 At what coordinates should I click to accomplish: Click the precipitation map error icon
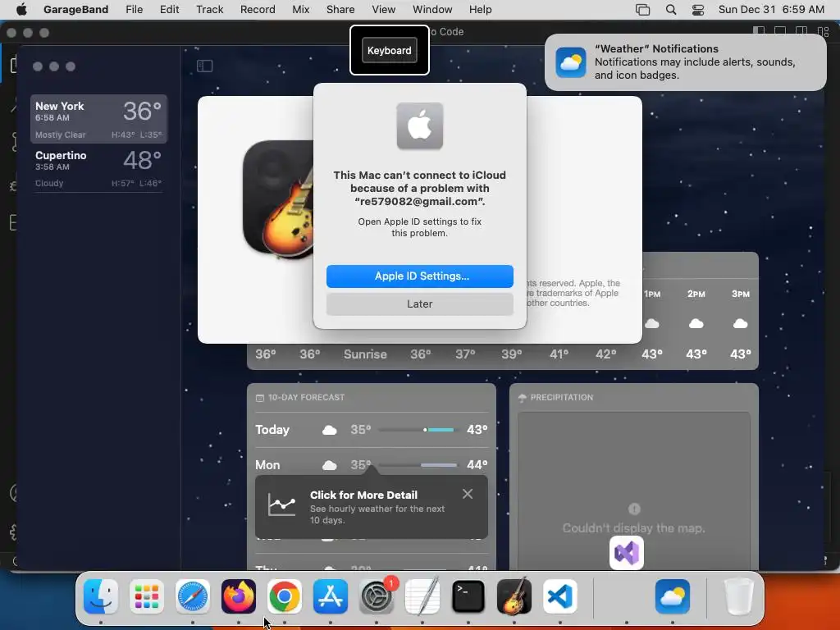pyautogui.click(x=634, y=509)
